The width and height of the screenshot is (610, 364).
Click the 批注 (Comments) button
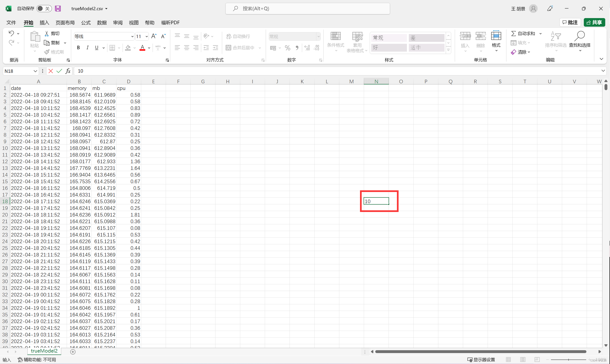click(570, 22)
